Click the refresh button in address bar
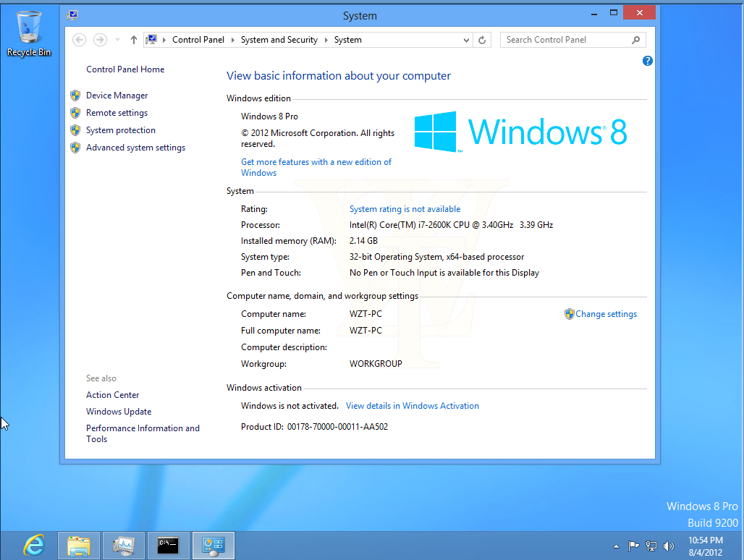The width and height of the screenshot is (744, 560). pos(482,40)
